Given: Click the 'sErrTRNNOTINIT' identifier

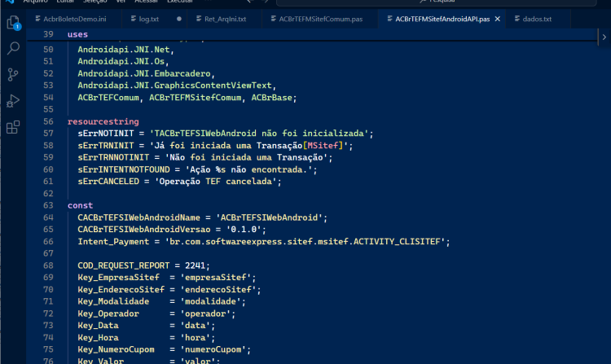Looking at the screenshot, I should (113, 157).
